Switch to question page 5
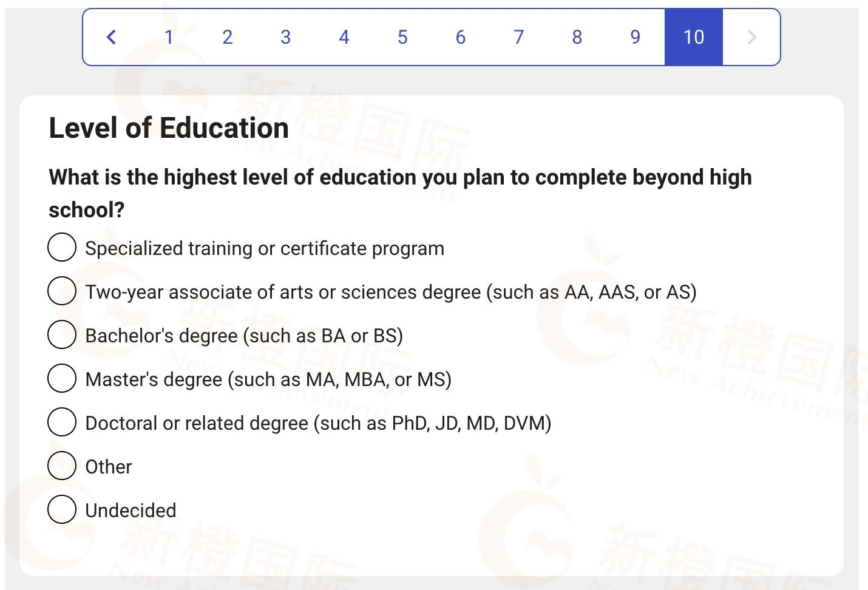This screenshot has width=868, height=590. [402, 37]
